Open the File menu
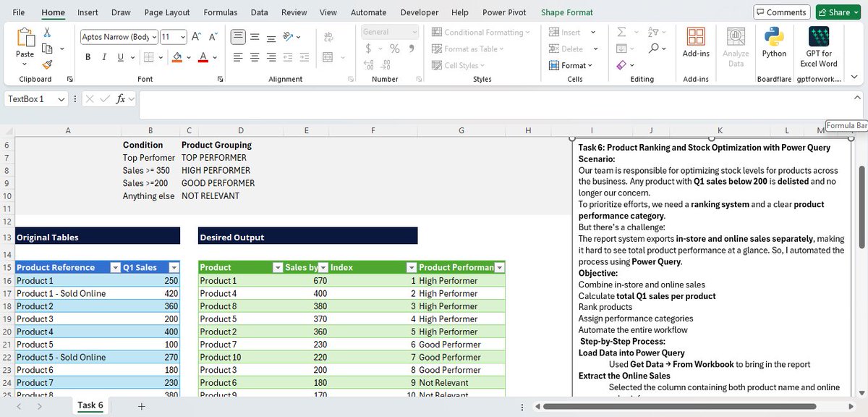The image size is (868, 417). click(x=19, y=12)
